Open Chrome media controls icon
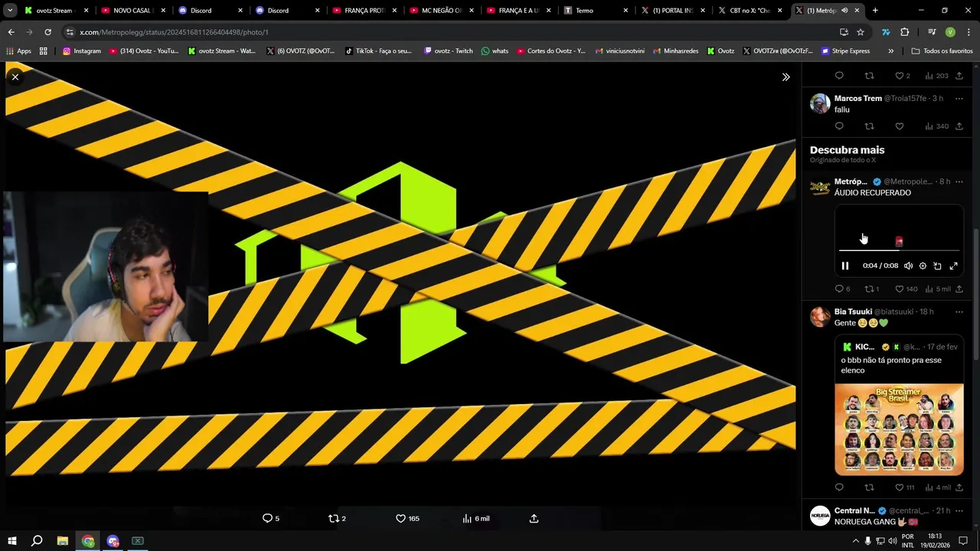The width and height of the screenshot is (980, 551). point(932,32)
